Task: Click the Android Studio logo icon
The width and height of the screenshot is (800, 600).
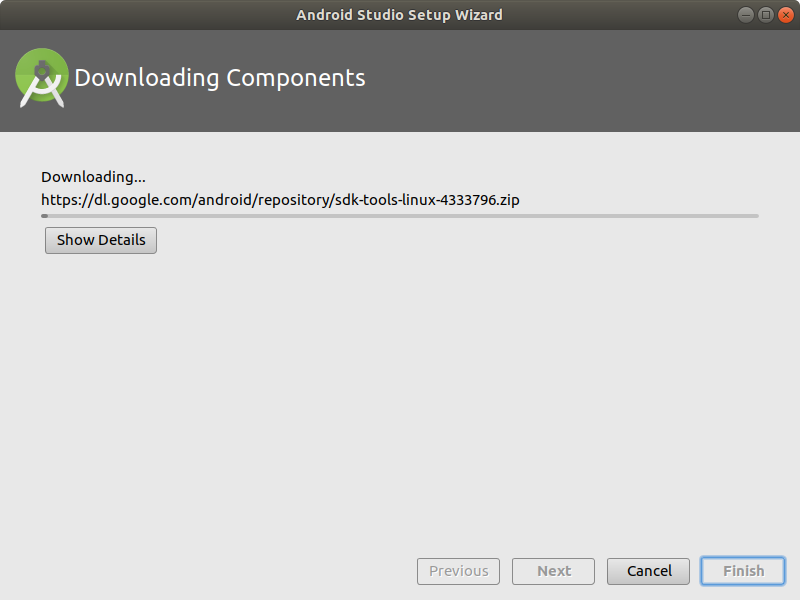Action: pyautogui.click(x=42, y=78)
